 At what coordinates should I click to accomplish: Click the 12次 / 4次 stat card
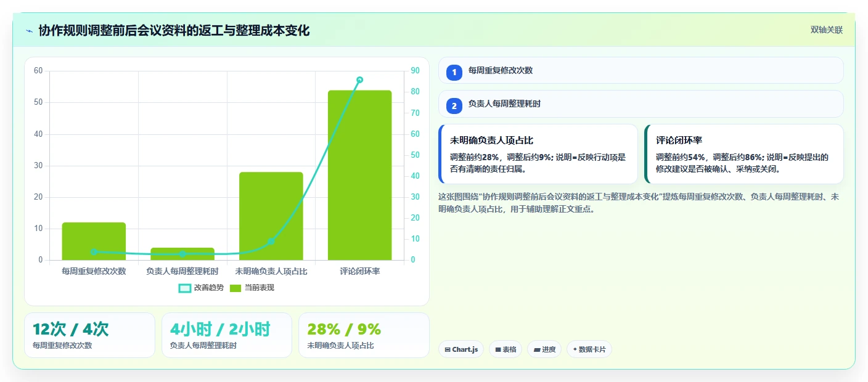tap(89, 335)
